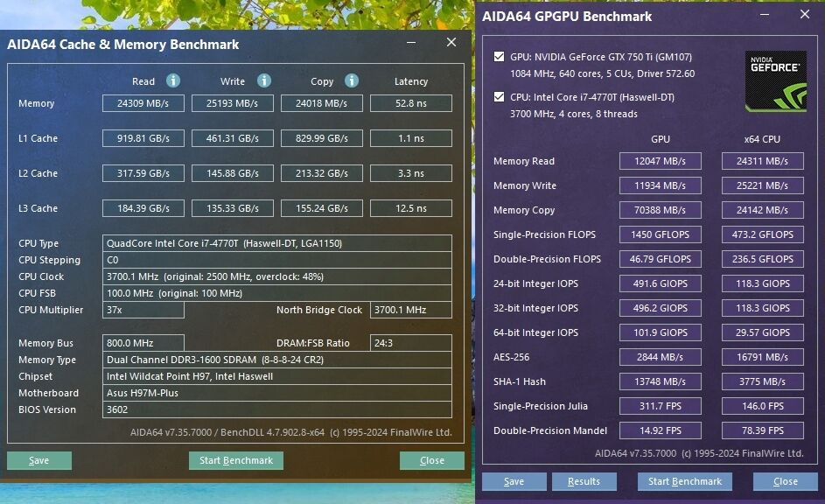Click GPU Memory Write value 11934 MB/s
Screen dimensions: 825x504
pos(661,185)
